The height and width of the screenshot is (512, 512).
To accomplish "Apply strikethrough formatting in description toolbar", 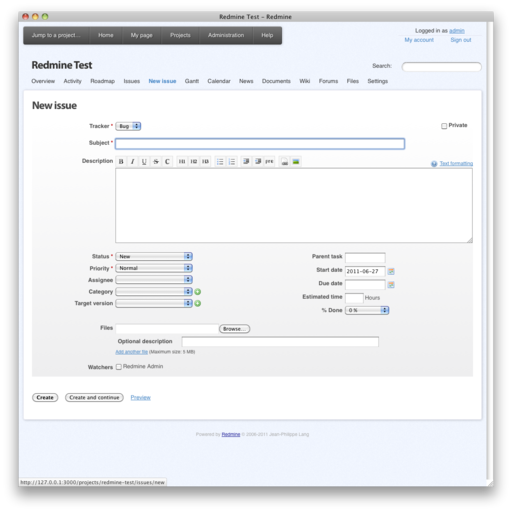I will click(x=156, y=162).
